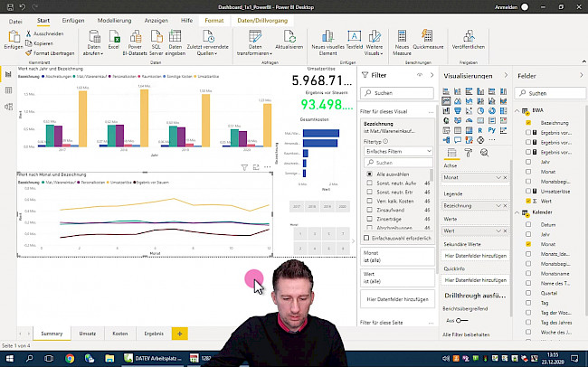The width and height of the screenshot is (588, 367).
Task: Click filter funnel icon on line chart
Action: [x=244, y=168]
